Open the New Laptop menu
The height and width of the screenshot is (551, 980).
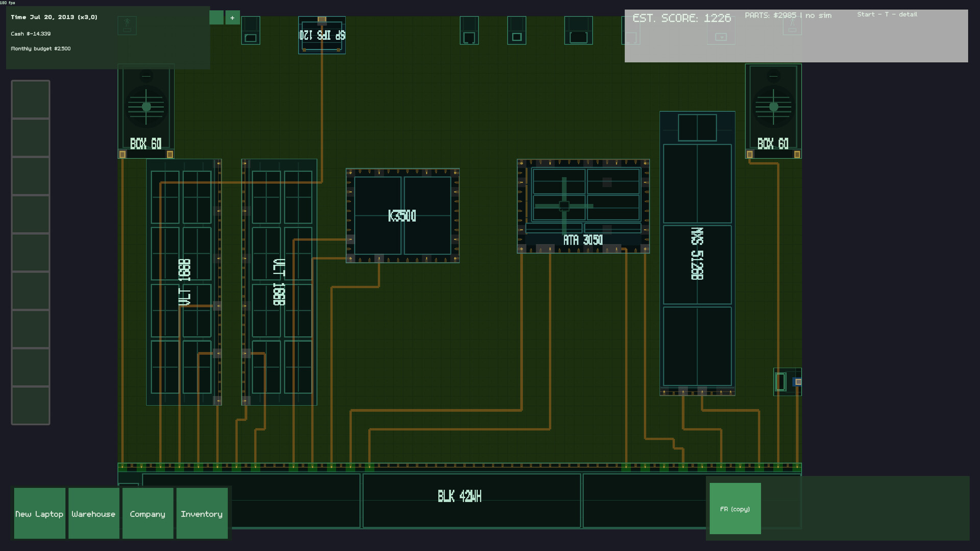click(x=40, y=513)
